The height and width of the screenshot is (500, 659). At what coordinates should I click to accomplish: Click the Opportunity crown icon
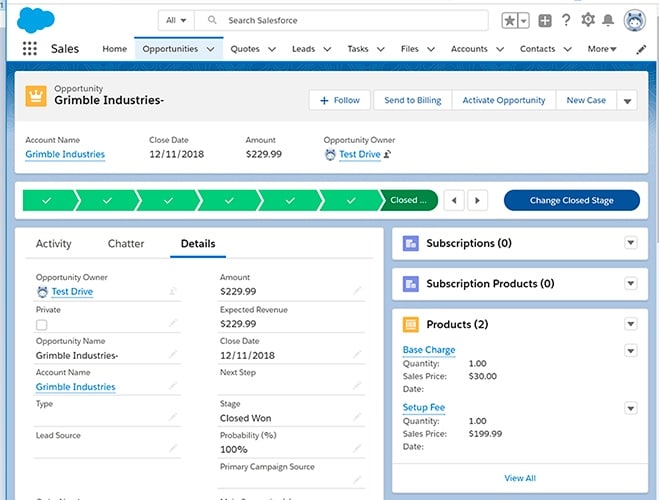[36, 96]
